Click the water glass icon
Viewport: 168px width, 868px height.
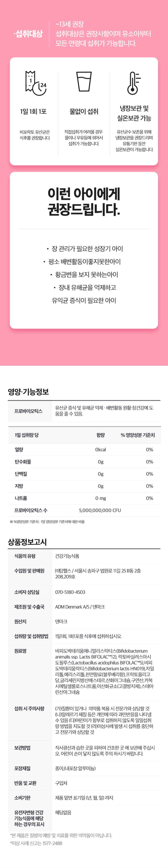pyautogui.click(x=84, y=81)
